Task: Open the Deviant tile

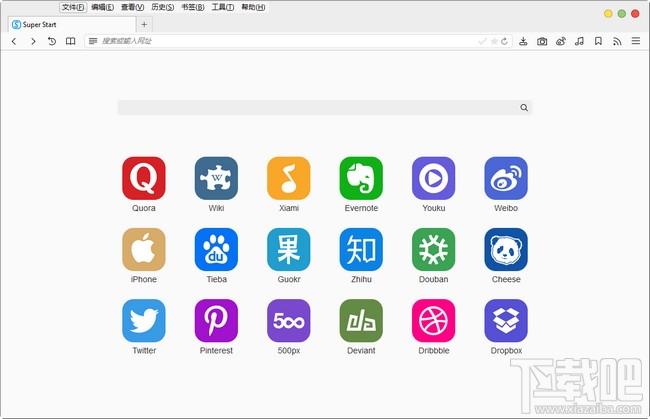Action: point(361,321)
